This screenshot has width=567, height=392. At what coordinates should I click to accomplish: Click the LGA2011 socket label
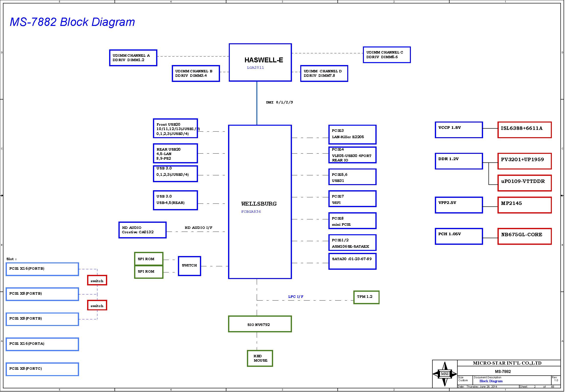(x=255, y=67)
